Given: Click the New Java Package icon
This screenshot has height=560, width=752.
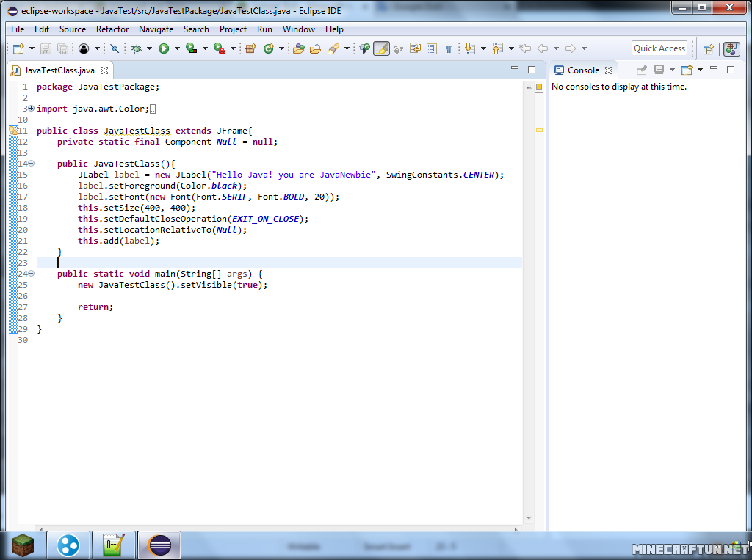Looking at the screenshot, I should [250, 48].
